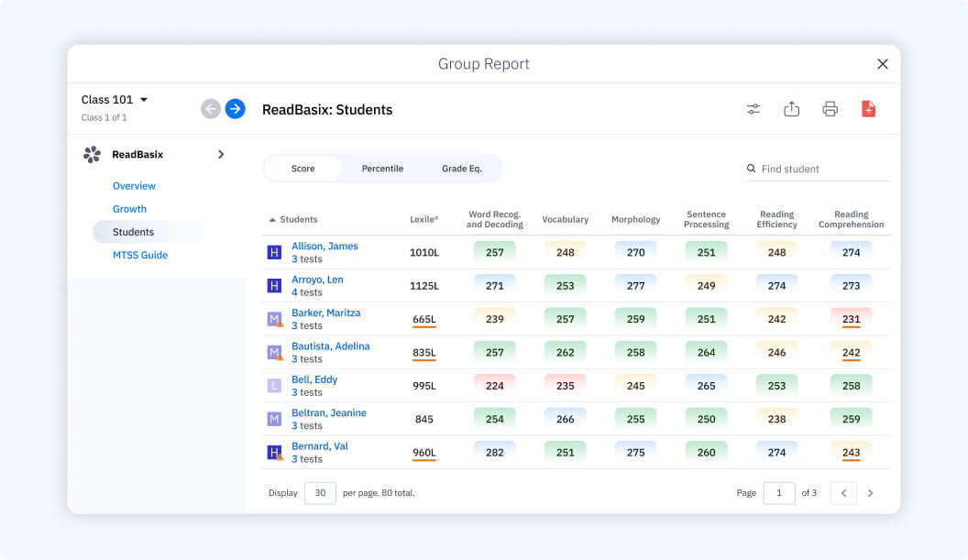Image resolution: width=968 pixels, height=560 pixels.
Task: Close the Group Report dialog
Action: tap(883, 63)
